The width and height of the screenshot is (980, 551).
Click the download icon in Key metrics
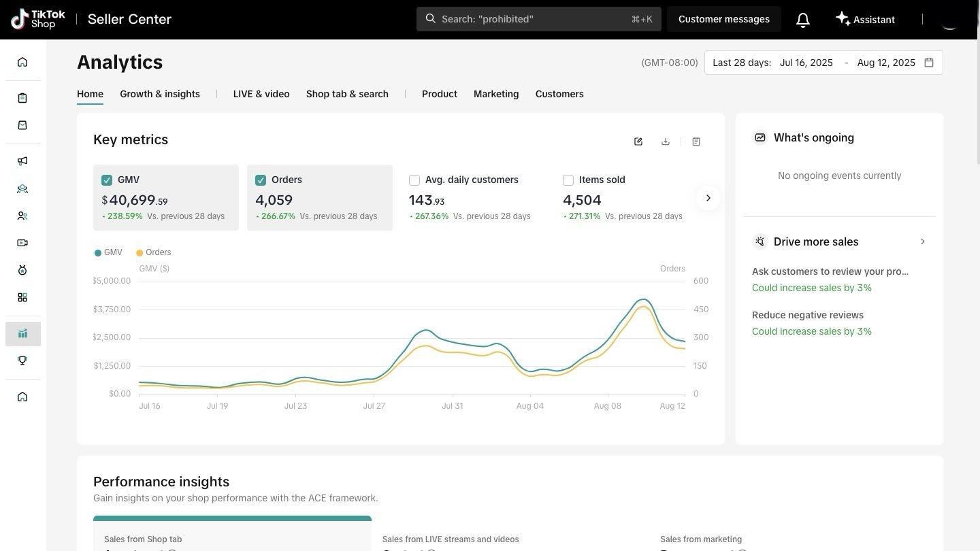(x=666, y=141)
